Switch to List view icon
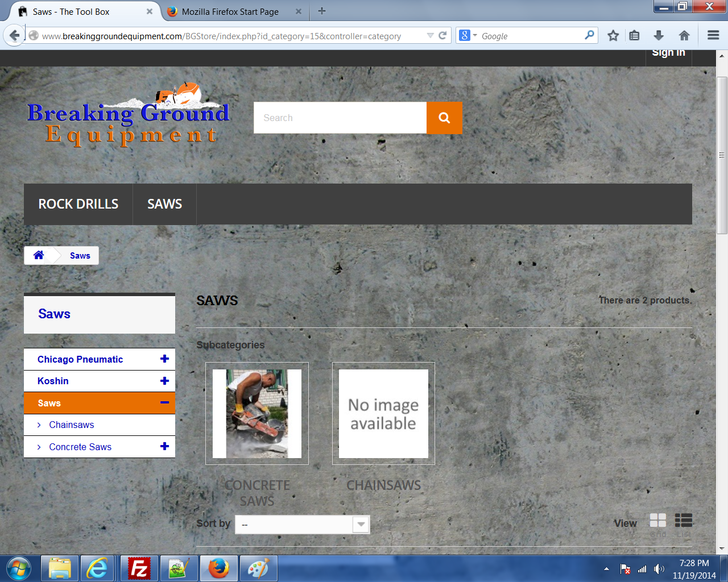Screen dimensions: 728x582 (684, 521)
